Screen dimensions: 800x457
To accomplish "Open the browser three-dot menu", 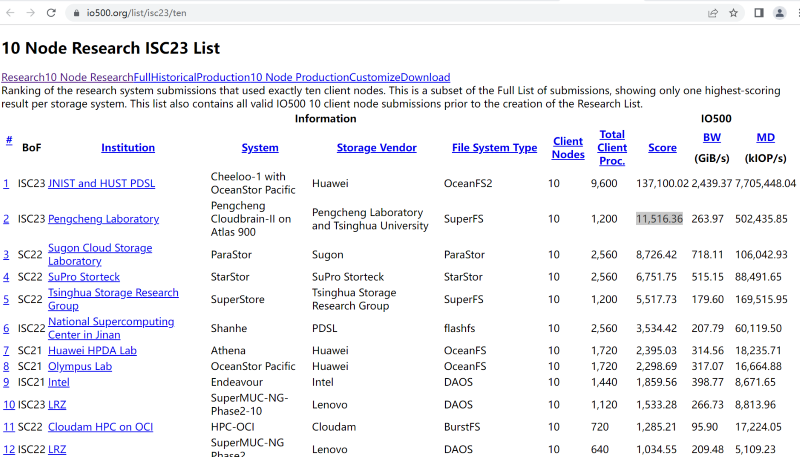I will click(x=795, y=13).
